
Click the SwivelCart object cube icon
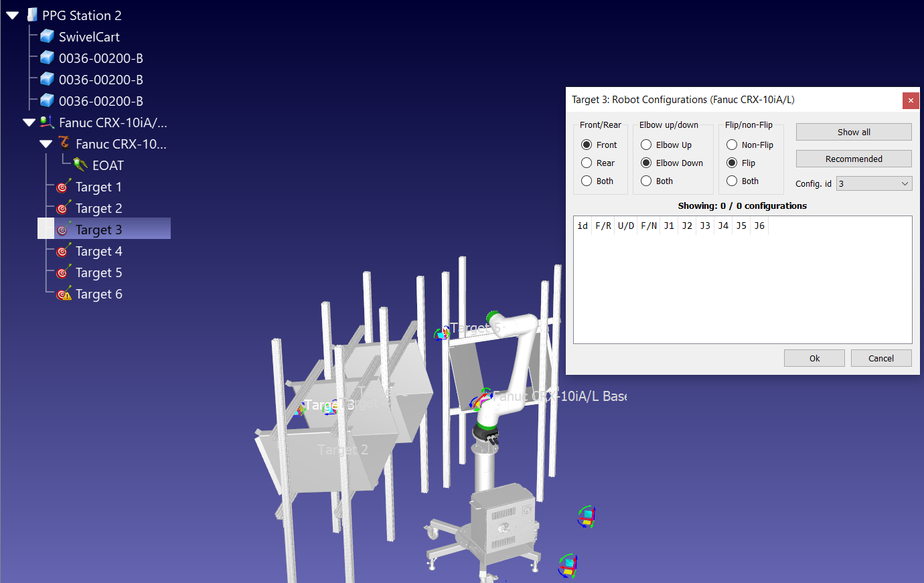pyautogui.click(x=47, y=36)
